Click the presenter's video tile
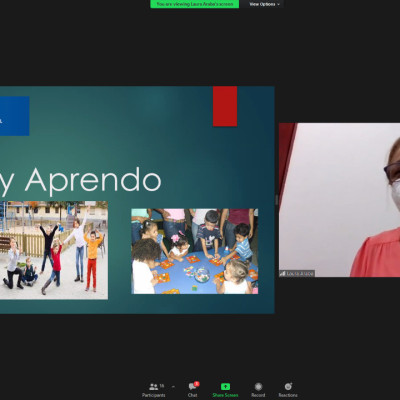 tap(339, 200)
